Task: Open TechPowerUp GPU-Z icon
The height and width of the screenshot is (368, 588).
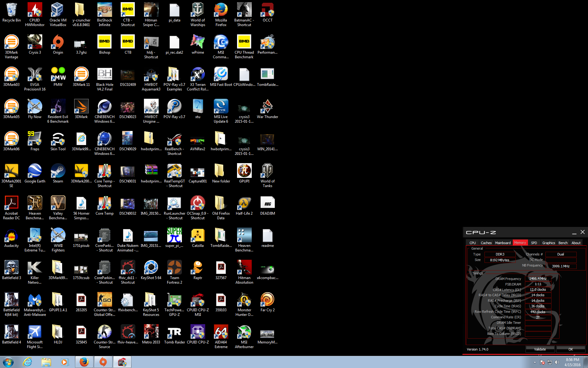Action: click(174, 304)
